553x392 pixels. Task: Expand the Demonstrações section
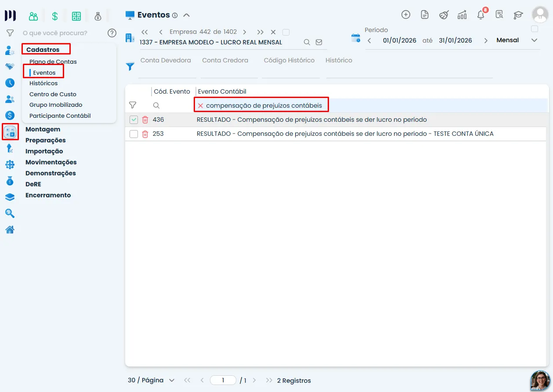tap(51, 173)
